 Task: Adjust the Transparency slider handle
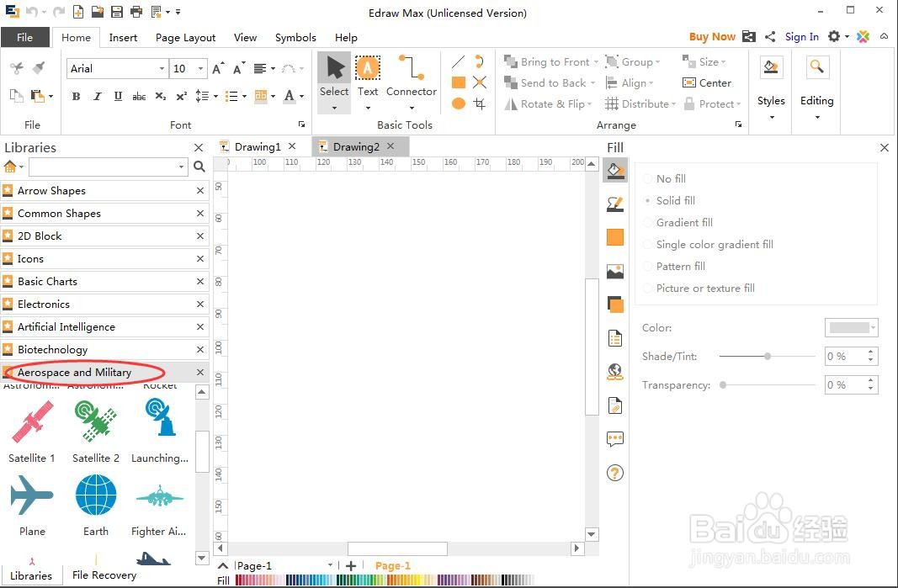[x=723, y=384]
